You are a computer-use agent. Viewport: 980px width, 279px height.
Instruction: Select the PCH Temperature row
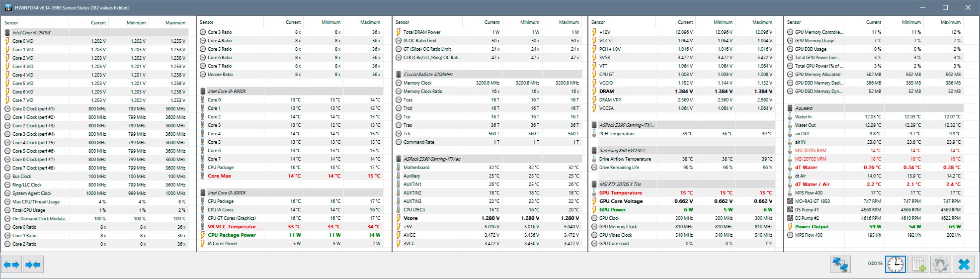684,133
